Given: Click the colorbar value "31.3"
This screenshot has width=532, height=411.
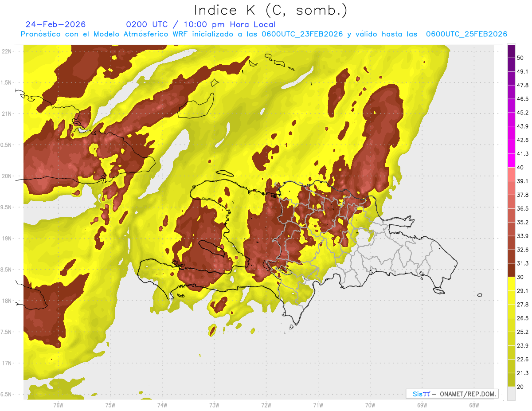Looking at the screenshot, I should (522, 263).
